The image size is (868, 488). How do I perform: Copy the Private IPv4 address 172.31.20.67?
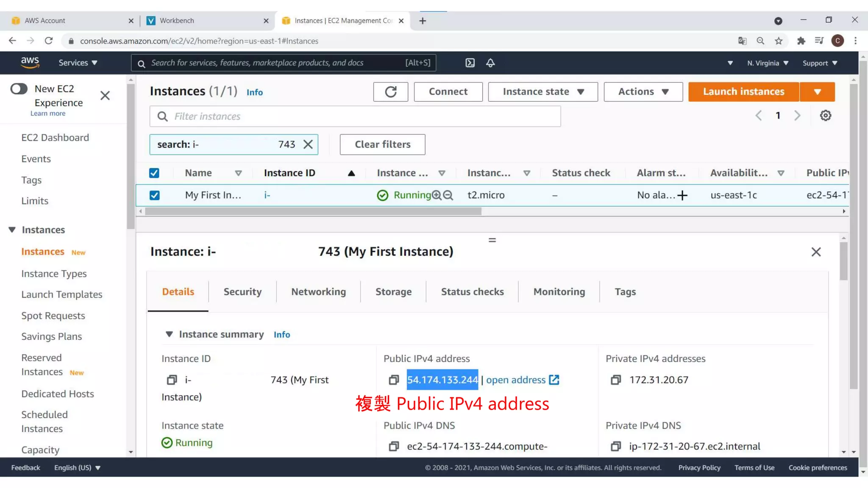pyautogui.click(x=616, y=380)
